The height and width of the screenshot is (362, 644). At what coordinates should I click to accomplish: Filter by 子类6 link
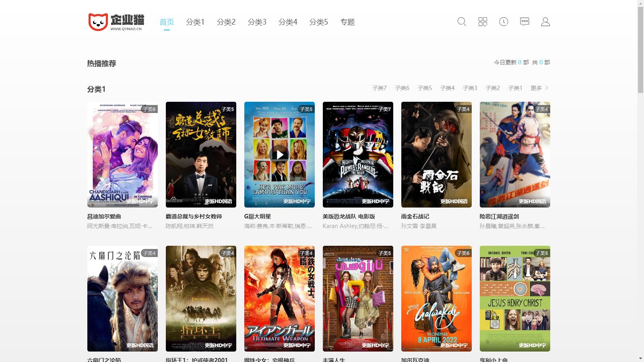[402, 88]
